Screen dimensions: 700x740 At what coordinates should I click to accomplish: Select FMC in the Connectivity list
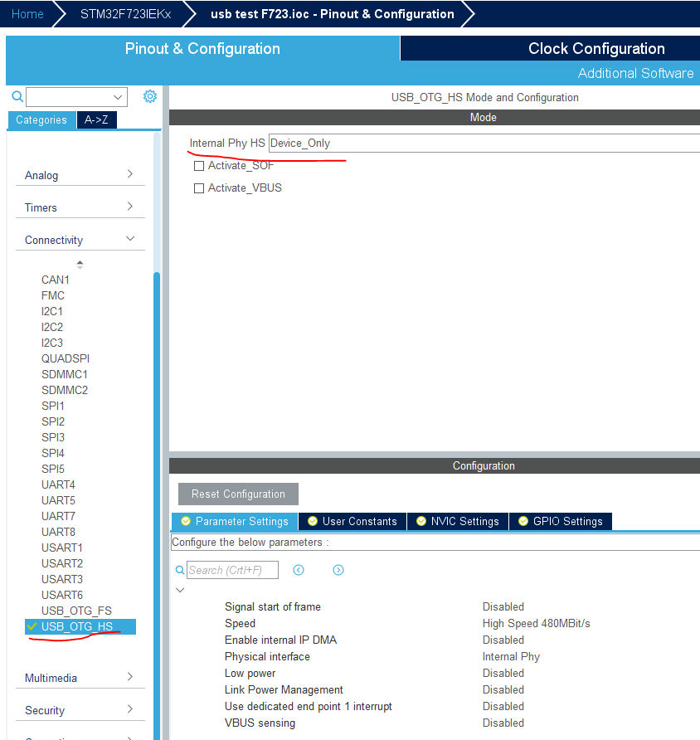pos(53,295)
